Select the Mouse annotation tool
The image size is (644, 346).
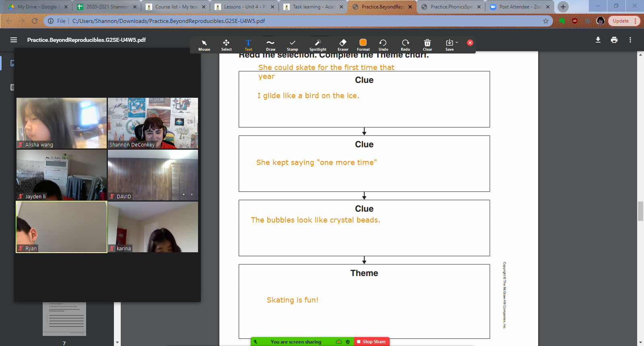click(204, 45)
